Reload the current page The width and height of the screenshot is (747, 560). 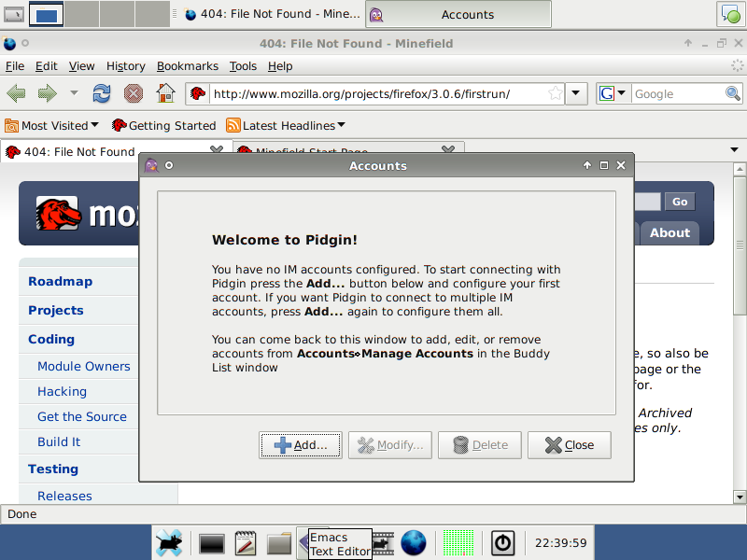(x=102, y=93)
